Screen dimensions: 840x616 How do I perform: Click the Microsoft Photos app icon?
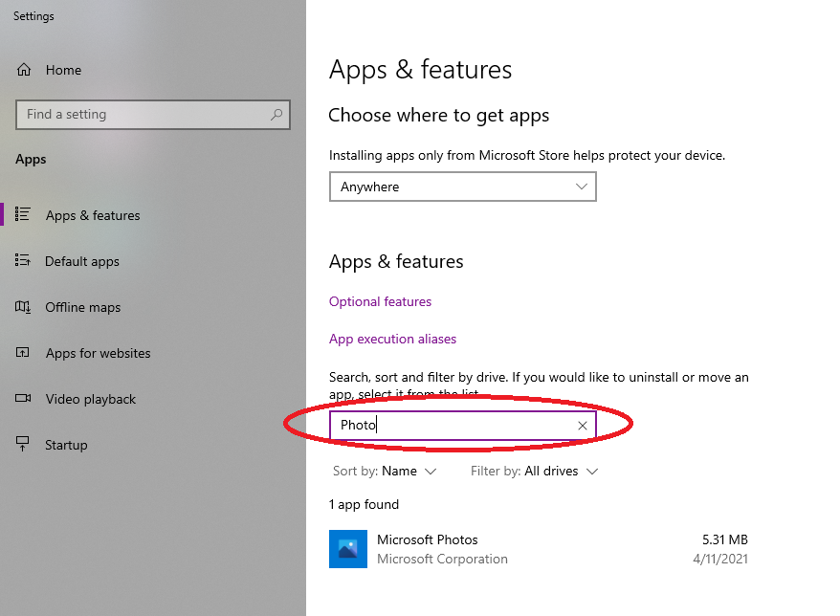tap(348, 549)
